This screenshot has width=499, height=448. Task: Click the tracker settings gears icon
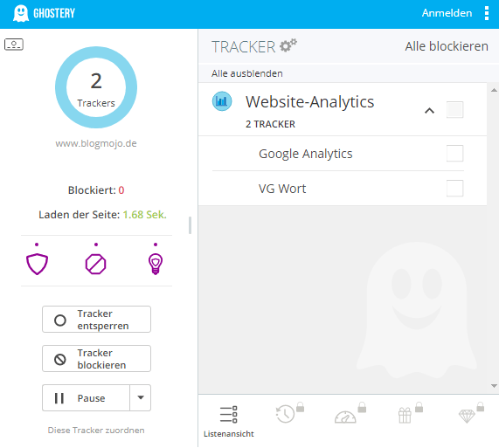(288, 45)
